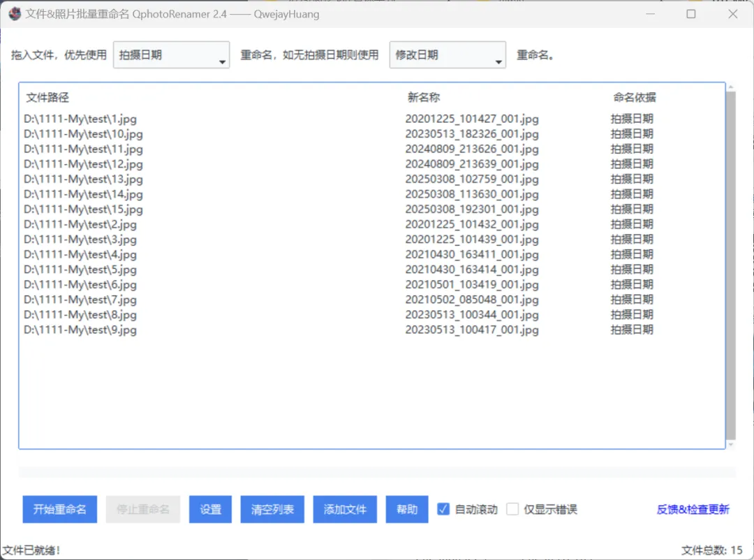Open the 拍摄日期 priority dropdown

[x=168, y=54]
